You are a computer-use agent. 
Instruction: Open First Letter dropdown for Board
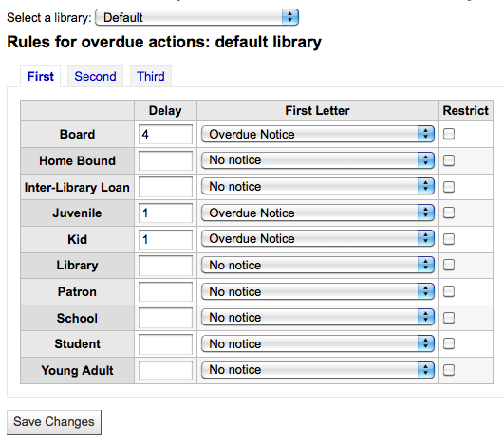pos(318,134)
